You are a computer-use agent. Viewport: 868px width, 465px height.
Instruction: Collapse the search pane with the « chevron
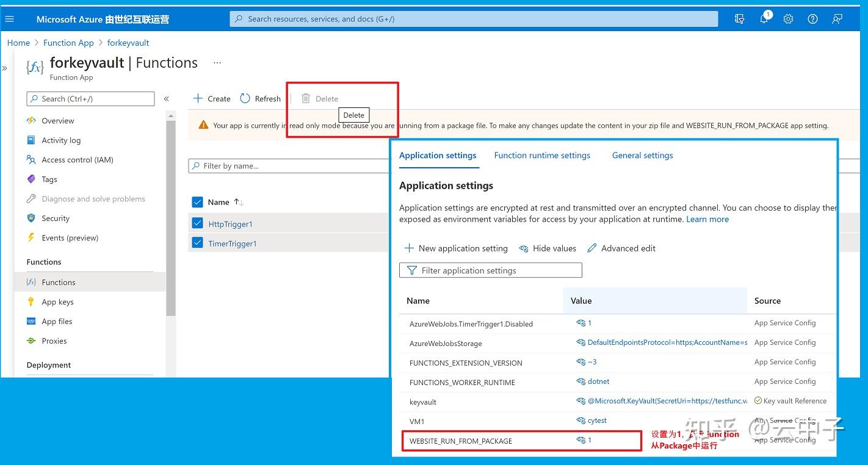(x=166, y=98)
